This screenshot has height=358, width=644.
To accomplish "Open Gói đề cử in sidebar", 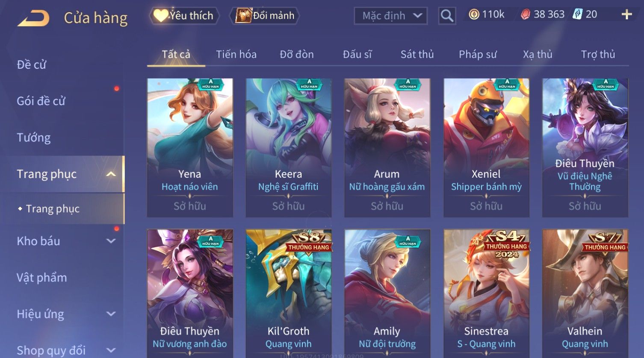I will click(x=41, y=101).
